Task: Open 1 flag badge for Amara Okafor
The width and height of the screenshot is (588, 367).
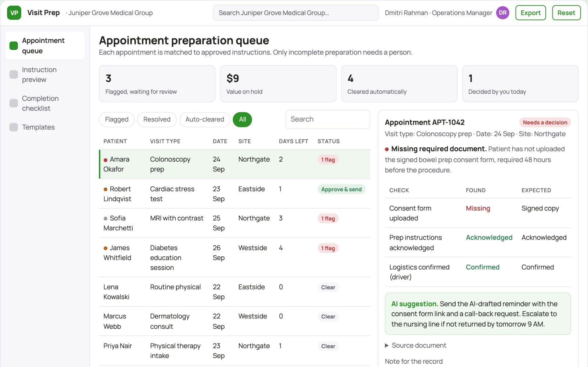Action: (328, 160)
